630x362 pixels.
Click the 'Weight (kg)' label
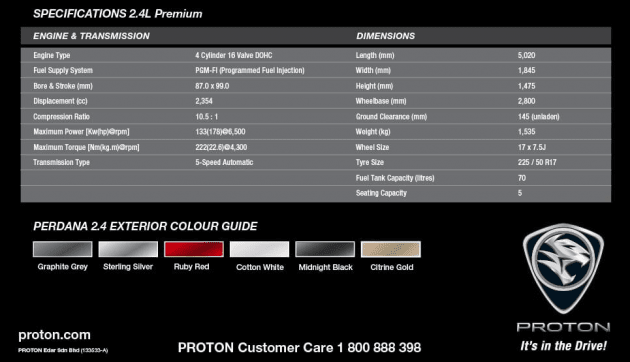(x=373, y=132)
